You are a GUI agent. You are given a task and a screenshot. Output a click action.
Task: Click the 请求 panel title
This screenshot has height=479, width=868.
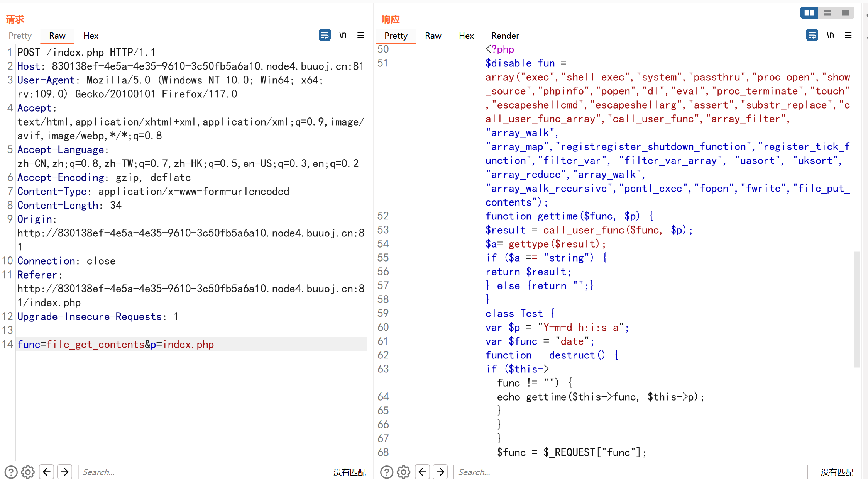(15, 19)
